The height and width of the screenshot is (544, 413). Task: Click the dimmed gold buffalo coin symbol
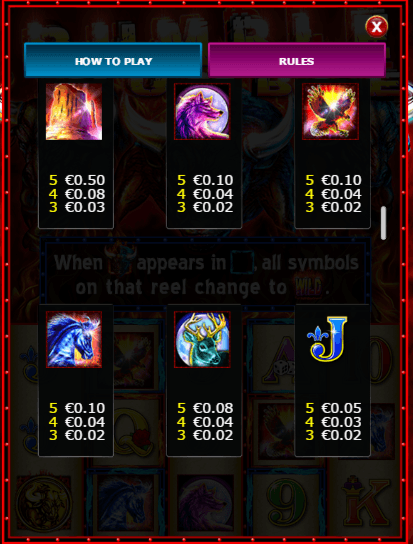tap(43, 502)
